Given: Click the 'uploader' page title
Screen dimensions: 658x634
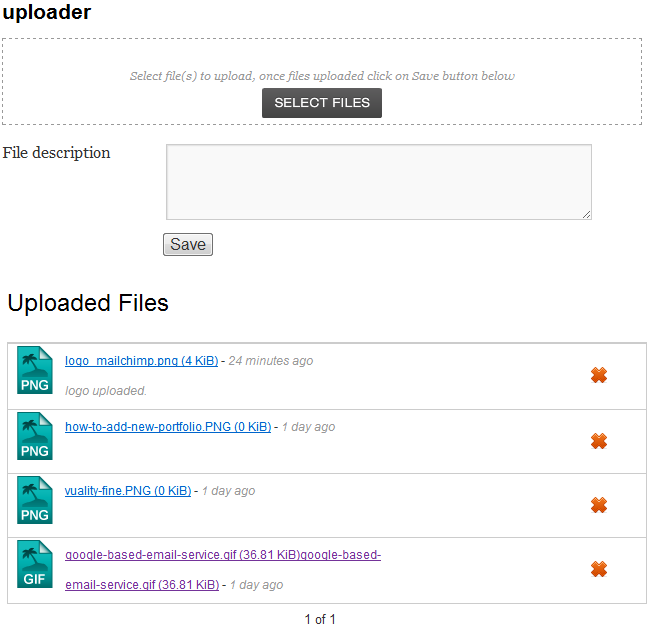Looking at the screenshot, I should click(47, 12).
